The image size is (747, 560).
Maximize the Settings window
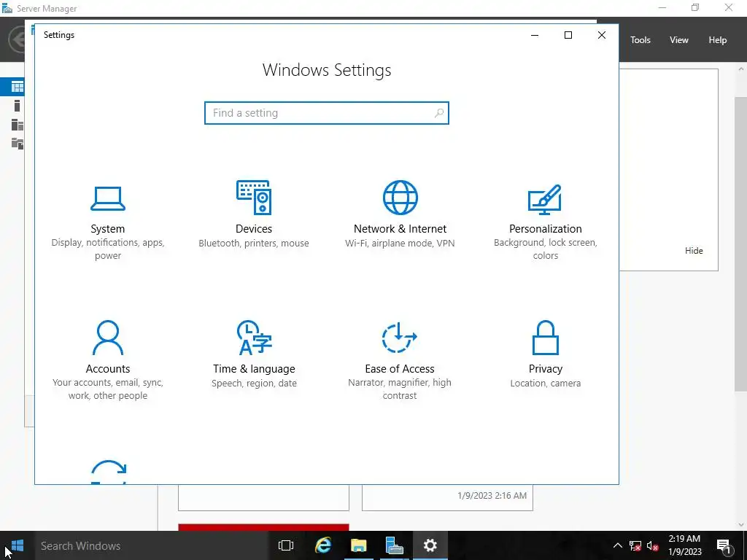point(568,35)
